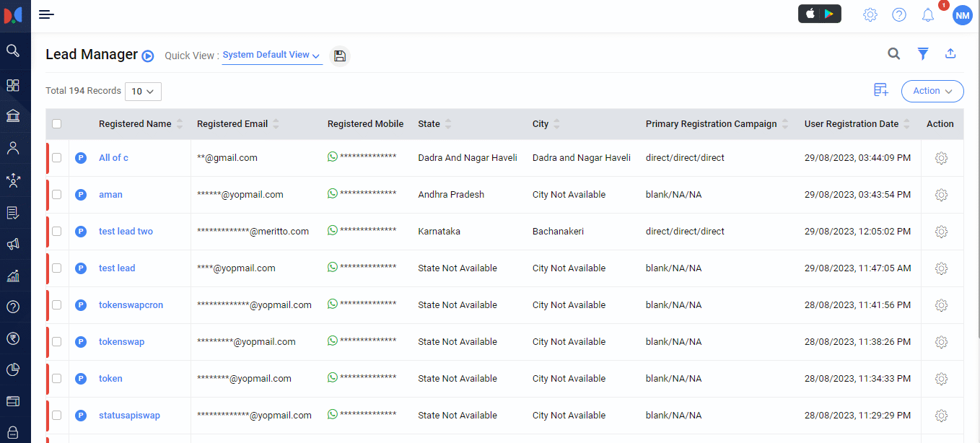
Task: Open the dashboard grid icon in the sidebar
Action: tap(13, 85)
